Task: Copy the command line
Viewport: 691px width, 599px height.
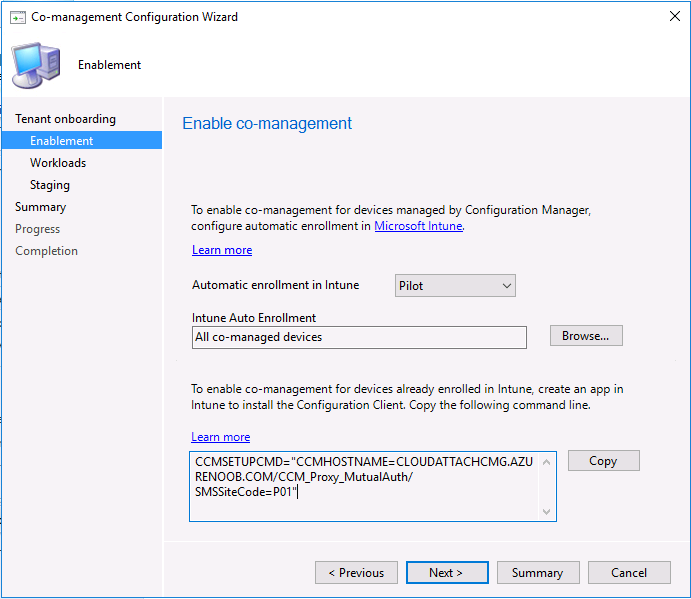Action: (x=603, y=461)
